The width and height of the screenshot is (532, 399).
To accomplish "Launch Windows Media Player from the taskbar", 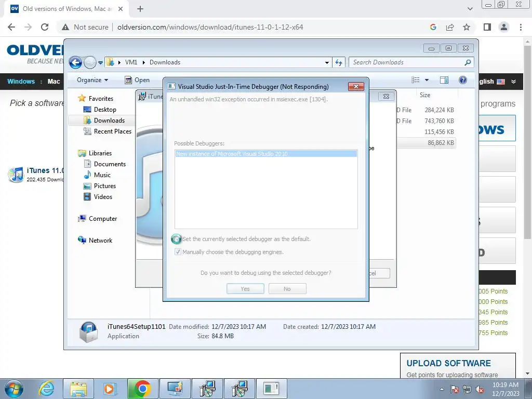I will pyautogui.click(x=110, y=389).
